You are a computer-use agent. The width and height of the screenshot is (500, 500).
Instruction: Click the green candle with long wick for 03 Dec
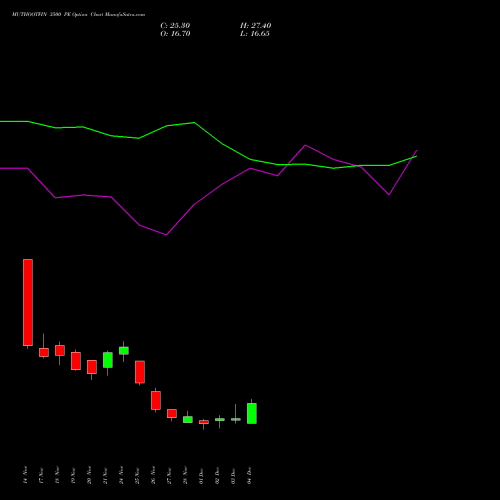coord(236,419)
